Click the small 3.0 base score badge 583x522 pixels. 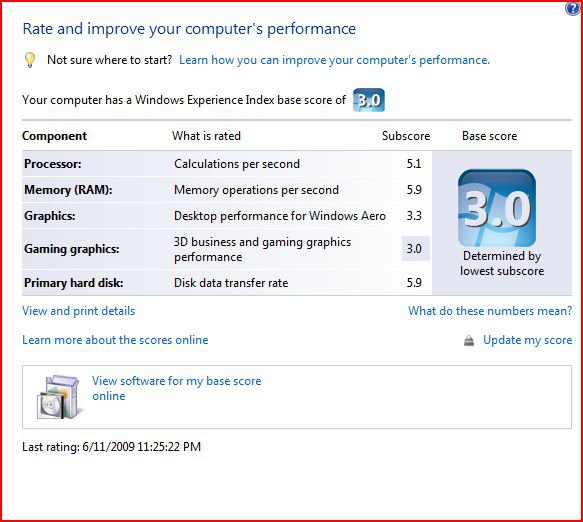click(368, 100)
